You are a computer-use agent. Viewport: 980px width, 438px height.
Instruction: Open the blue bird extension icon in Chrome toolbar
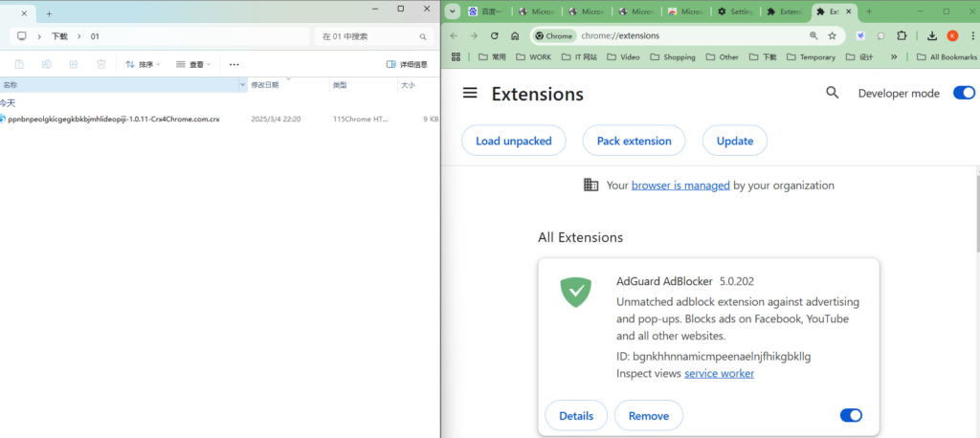point(860,36)
